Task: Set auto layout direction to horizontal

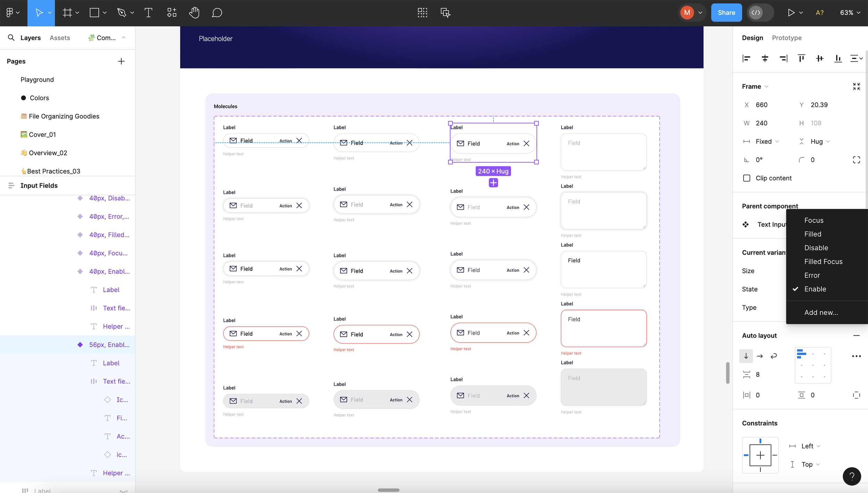Action: 760,356
